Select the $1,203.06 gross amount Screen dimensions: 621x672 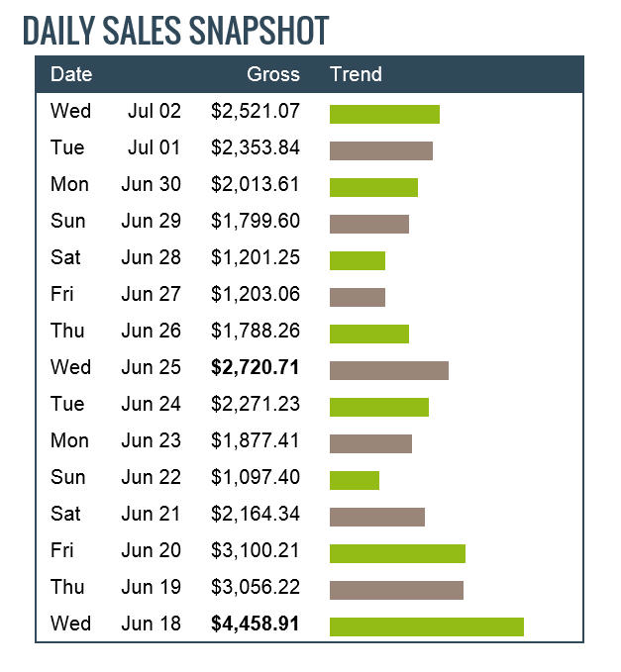pyautogui.click(x=255, y=294)
